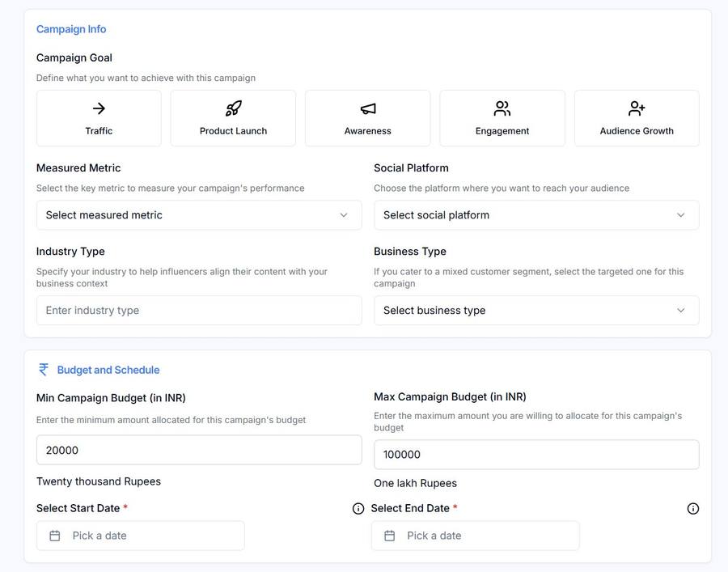Image resolution: width=728 pixels, height=572 pixels.
Task: Pick the Audience Growth goal label
Action: [x=637, y=131]
